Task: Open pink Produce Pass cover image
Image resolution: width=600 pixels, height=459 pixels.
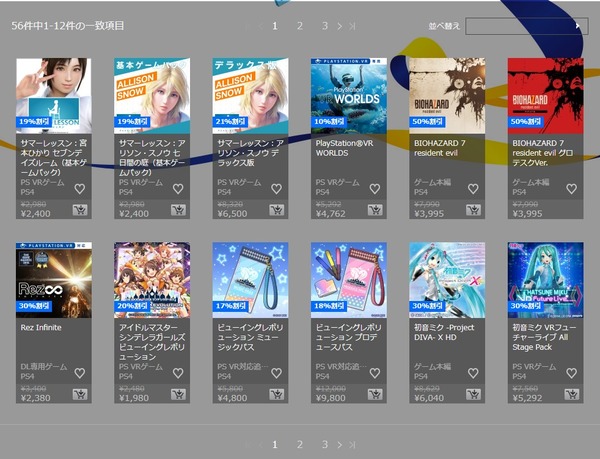Action: (x=349, y=280)
